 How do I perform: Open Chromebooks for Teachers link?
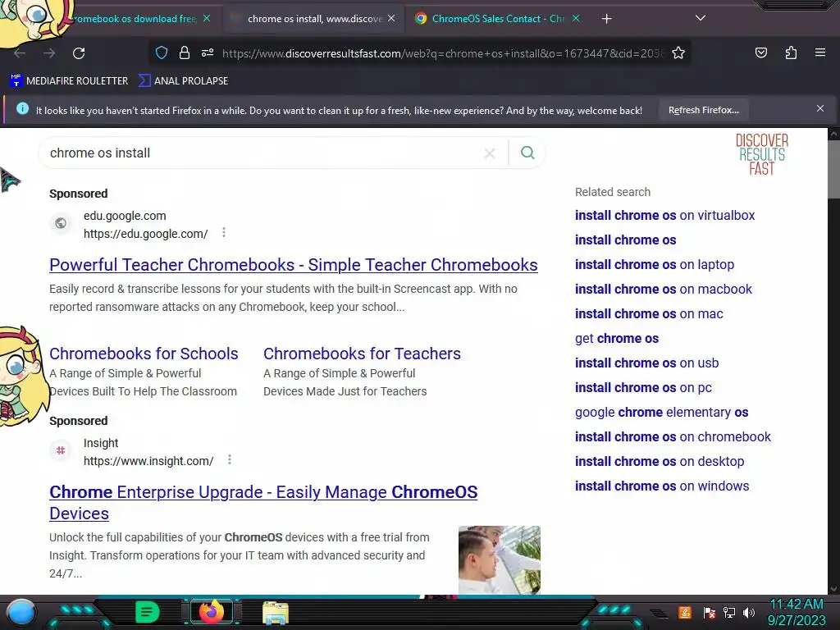click(362, 354)
